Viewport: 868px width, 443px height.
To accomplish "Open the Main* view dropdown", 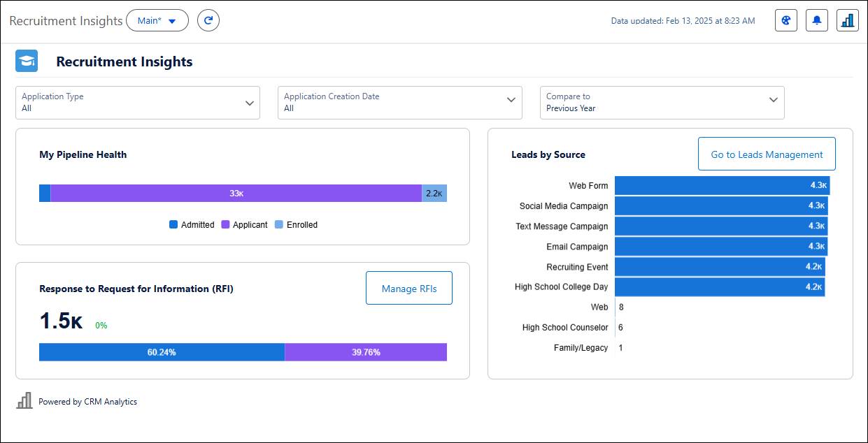I will coord(157,20).
